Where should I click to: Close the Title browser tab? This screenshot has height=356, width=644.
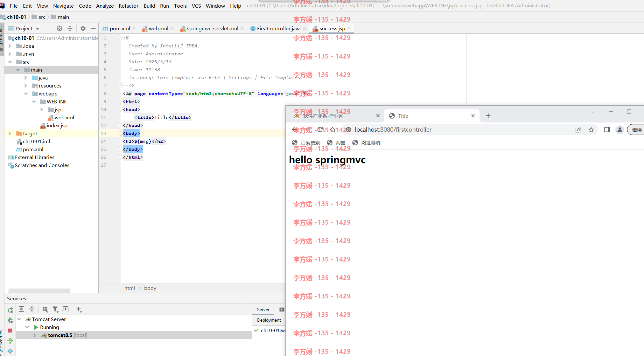pyautogui.click(x=473, y=116)
